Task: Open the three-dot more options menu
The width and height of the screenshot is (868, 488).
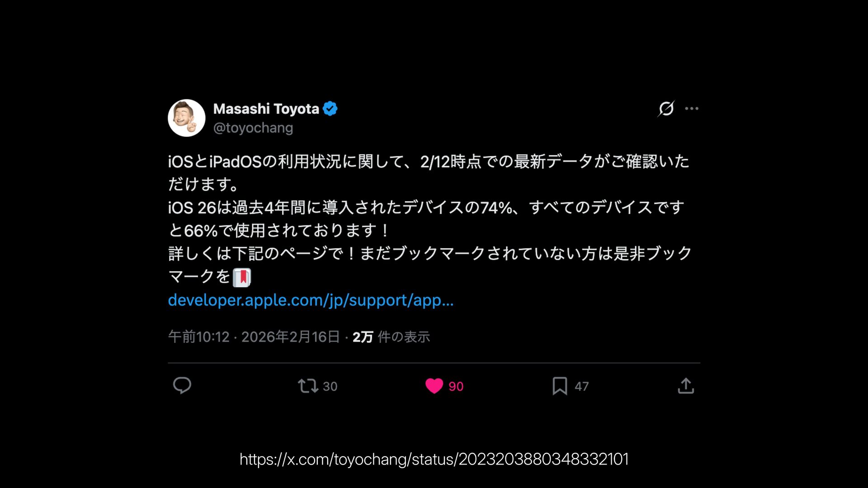Action: pyautogui.click(x=692, y=108)
